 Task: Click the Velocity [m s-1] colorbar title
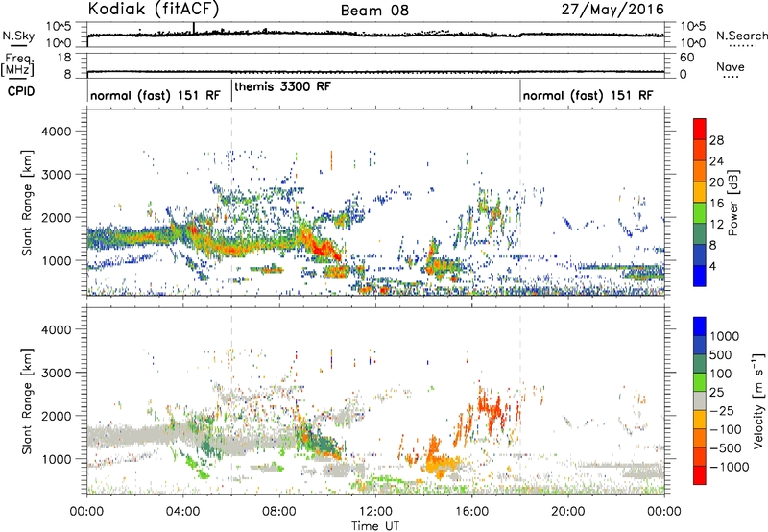[x=758, y=400]
